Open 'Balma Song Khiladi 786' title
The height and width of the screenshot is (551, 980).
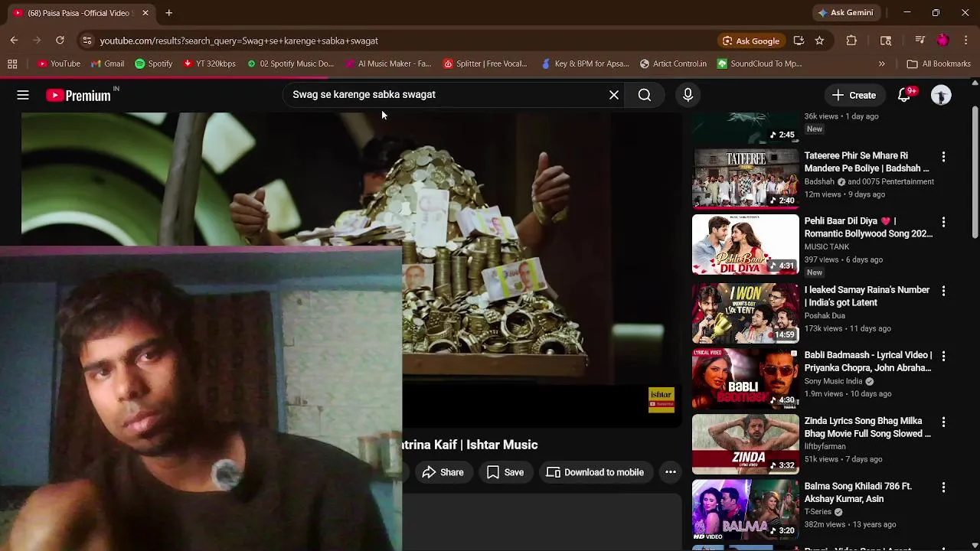coord(858,493)
